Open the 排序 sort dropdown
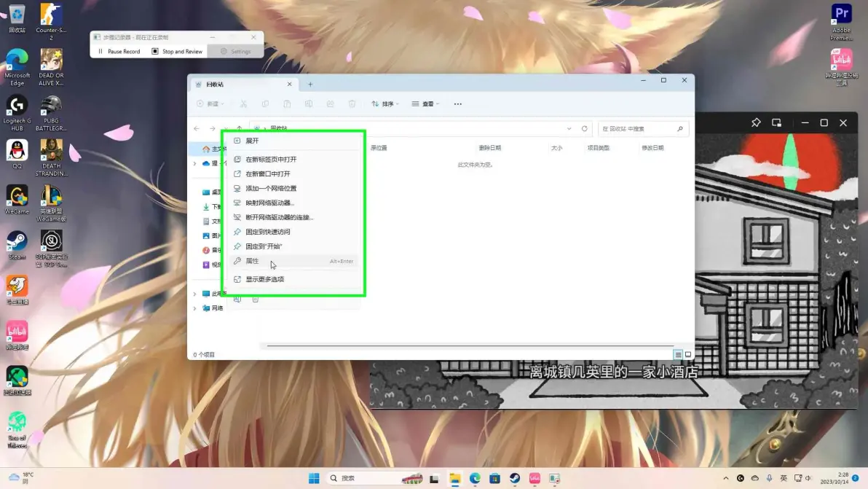 pos(385,103)
